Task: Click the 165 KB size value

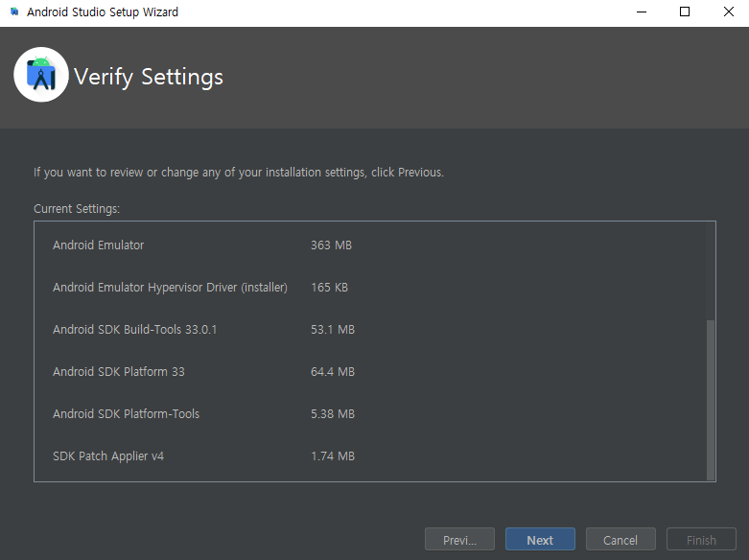Action: tap(330, 287)
